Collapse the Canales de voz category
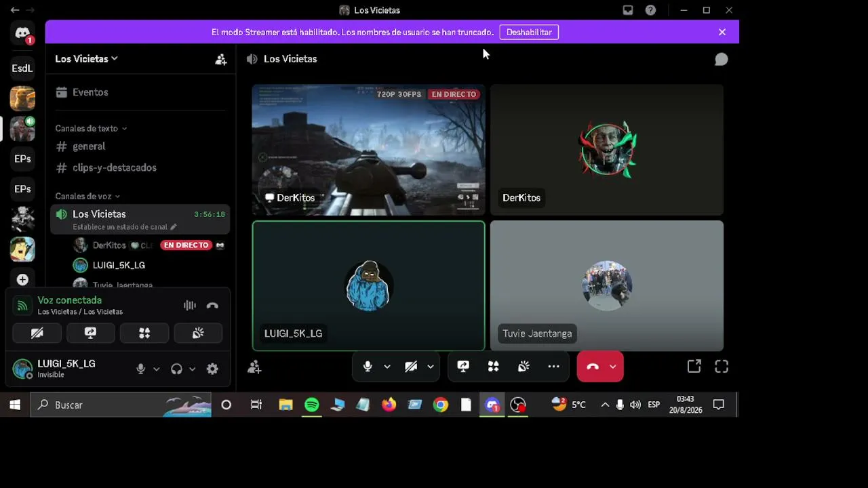The height and width of the screenshot is (488, 868). 87,197
